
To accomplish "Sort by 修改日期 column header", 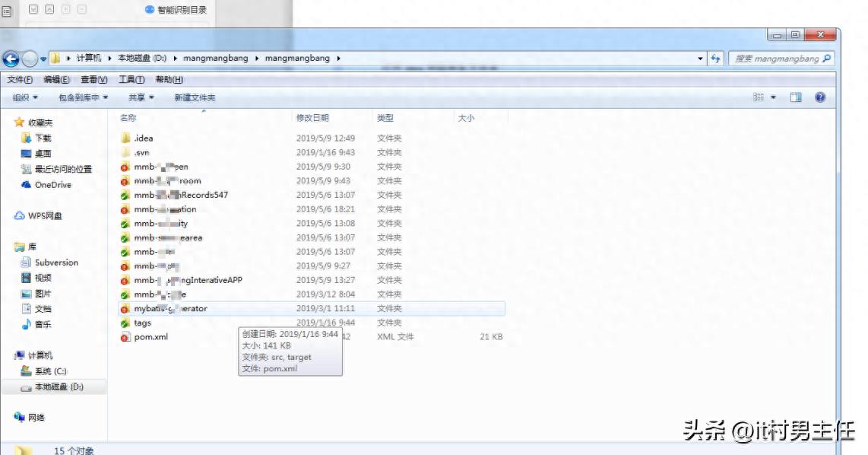I will pyautogui.click(x=312, y=117).
